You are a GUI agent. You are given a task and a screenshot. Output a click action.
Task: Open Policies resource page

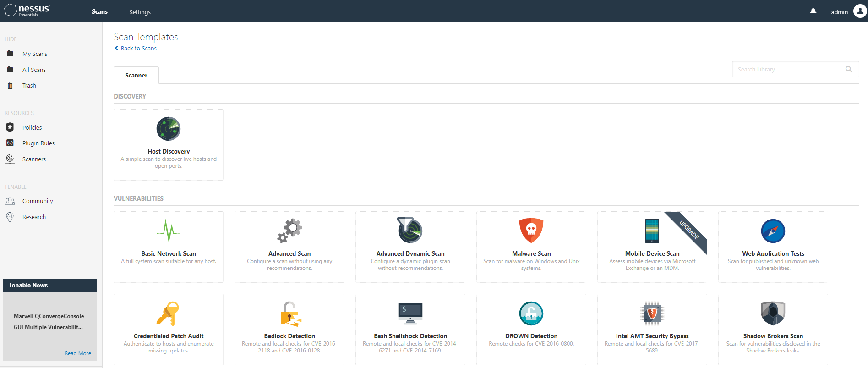pyautogui.click(x=32, y=127)
